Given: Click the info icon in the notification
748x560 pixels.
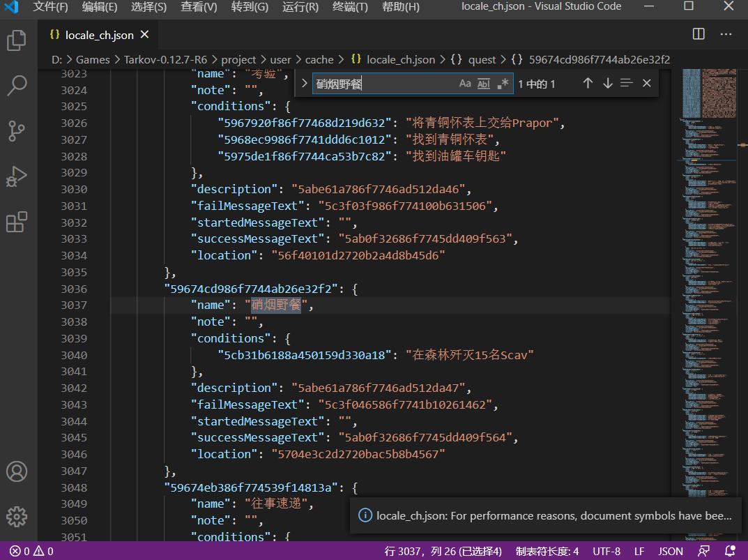Looking at the screenshot, I should pos(365,515).
